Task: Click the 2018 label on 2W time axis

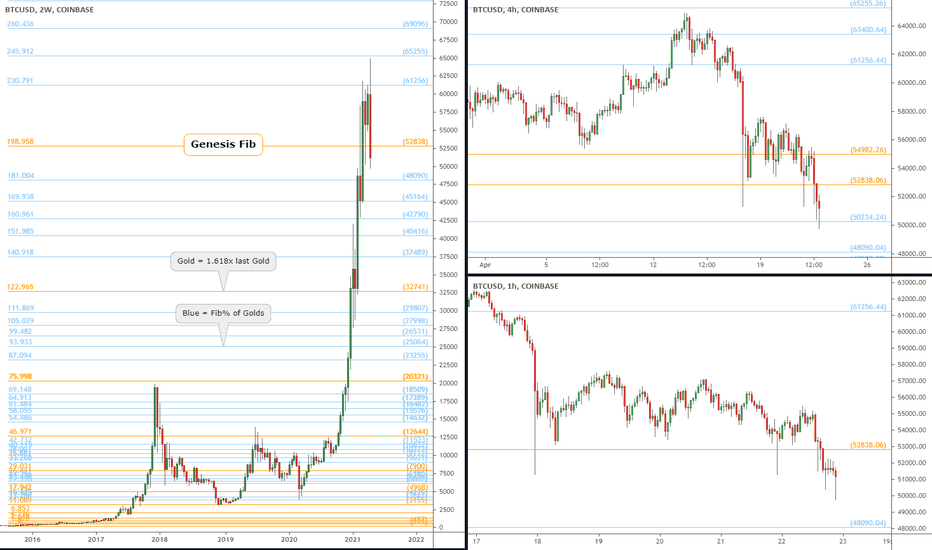Action: pyautogui.click(x=159, y=539)
